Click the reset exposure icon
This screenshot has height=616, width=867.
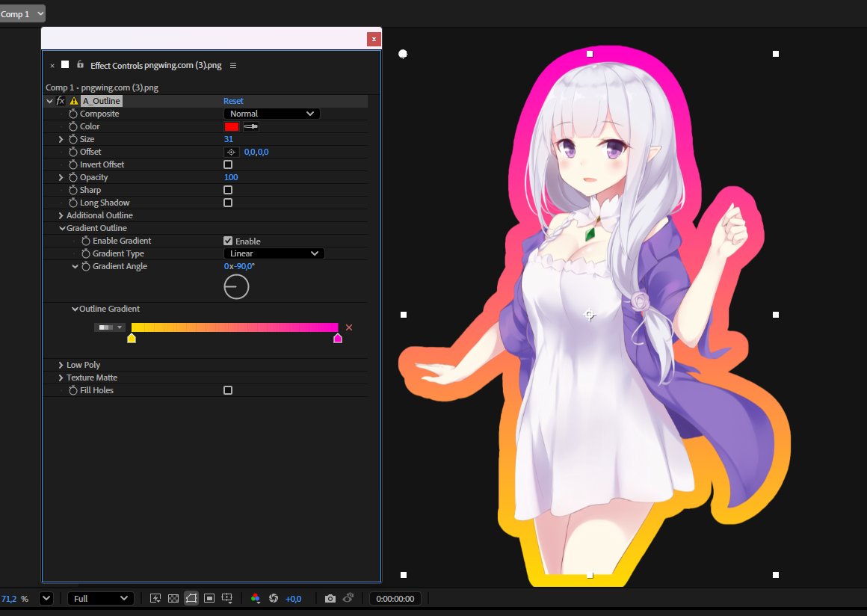[x=273, y=598]
